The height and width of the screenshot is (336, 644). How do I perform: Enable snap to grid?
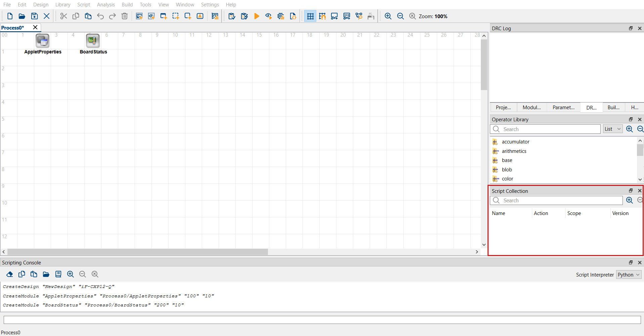[x=322, y=16]
